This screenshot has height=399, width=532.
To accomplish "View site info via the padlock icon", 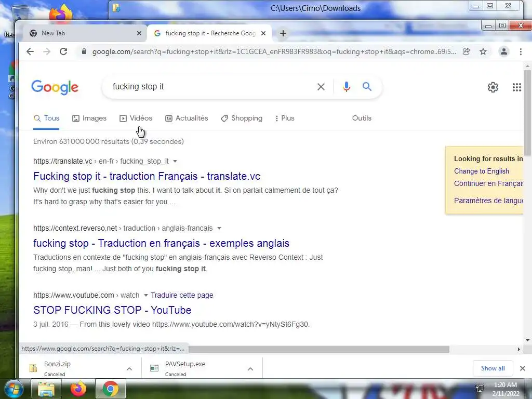I will point(84,51).
